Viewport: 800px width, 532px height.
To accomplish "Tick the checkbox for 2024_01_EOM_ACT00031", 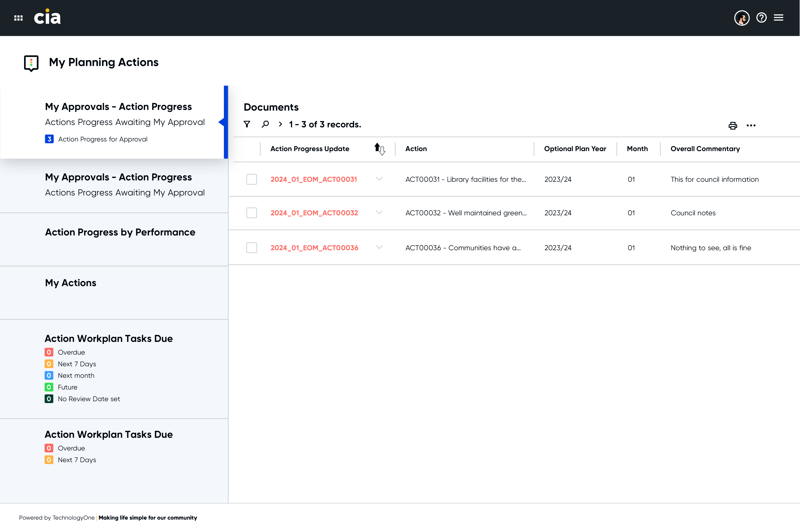I will coord(252,179).
